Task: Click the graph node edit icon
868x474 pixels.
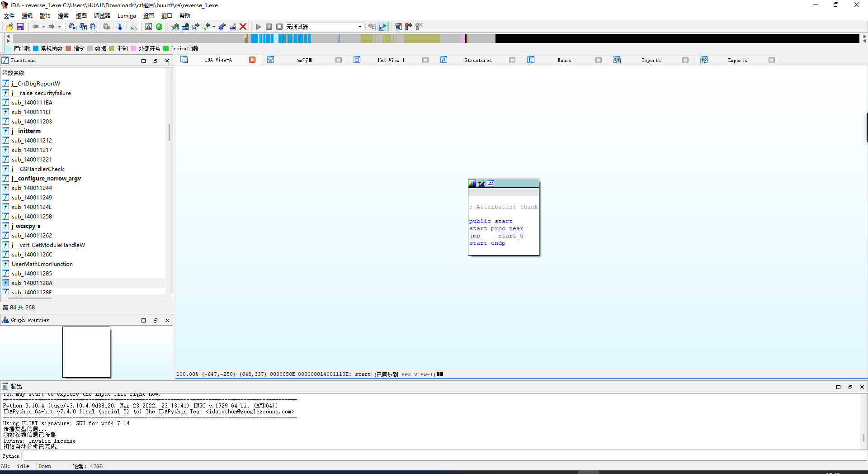Action: [x=481, y=183]
